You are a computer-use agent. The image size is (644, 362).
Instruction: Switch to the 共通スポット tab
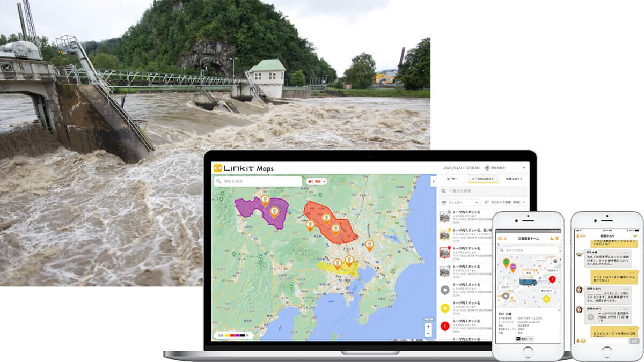pyautogui.click(x=513, y=179)
